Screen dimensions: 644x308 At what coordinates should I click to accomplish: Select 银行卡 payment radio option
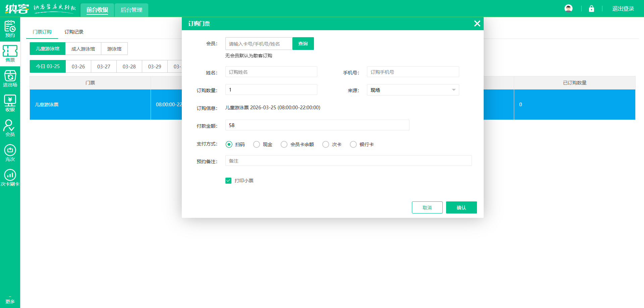(x=353, y=144)
